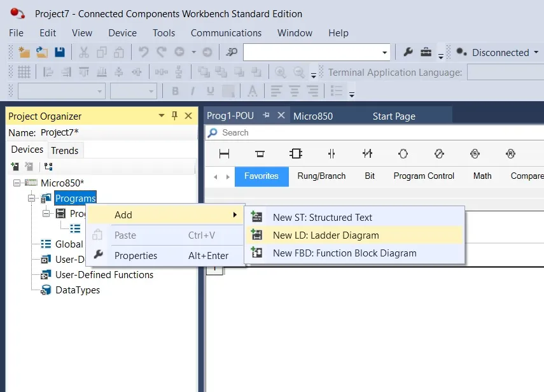Select the DataTypes tree item
Viewport: 544px width, 392px height.
78,290
